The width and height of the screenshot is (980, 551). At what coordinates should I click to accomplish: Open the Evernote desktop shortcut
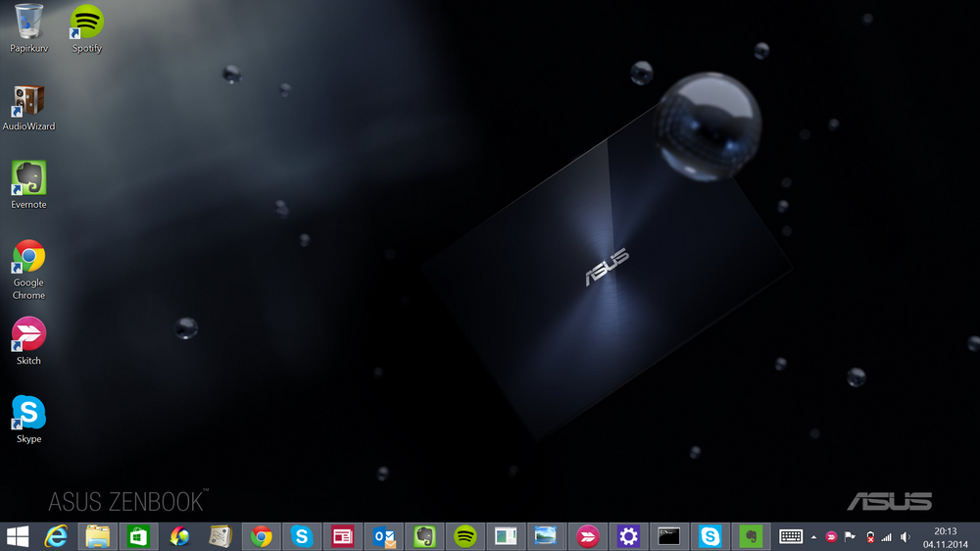point(28,185)
